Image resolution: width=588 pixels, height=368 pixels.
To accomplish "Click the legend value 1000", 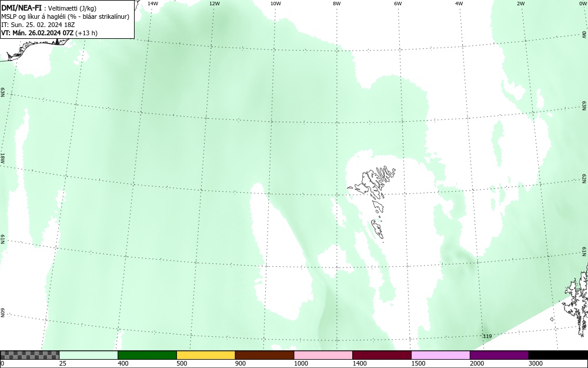I will pyautogui.click(x=300, y=363).
